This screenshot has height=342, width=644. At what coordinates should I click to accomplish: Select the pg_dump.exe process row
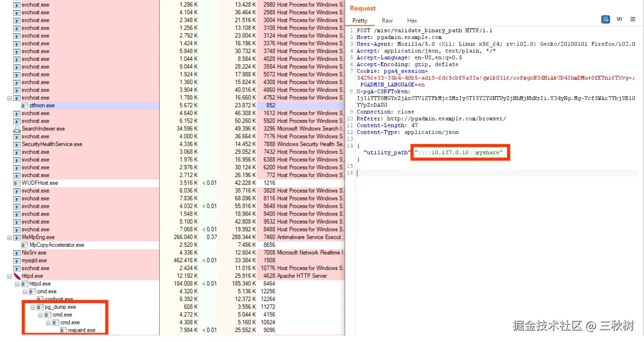[172, 307]
